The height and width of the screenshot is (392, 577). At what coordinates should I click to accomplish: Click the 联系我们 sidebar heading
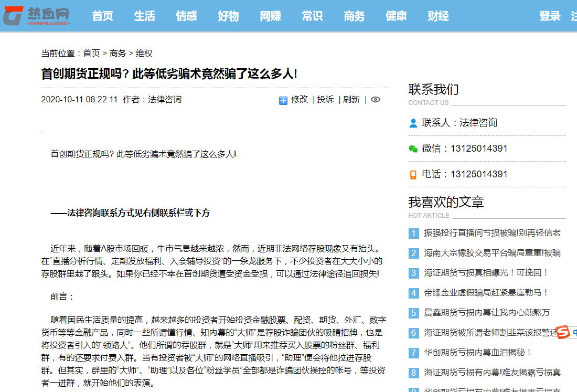(x=433, y=89)
